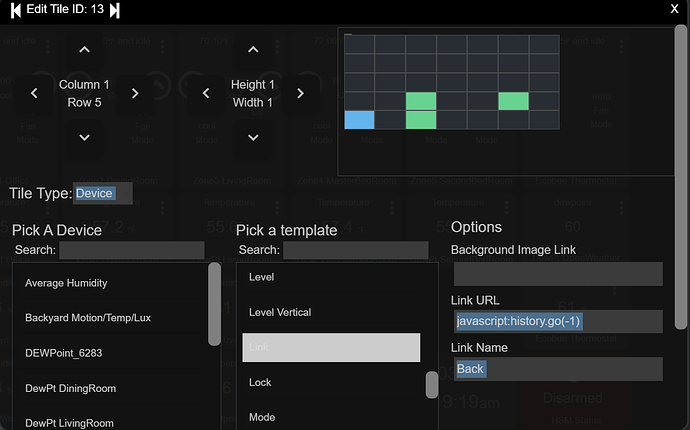The image size is (690, 430).
Task: Close the Edit Tile dialog
Action: click(674, 8)
